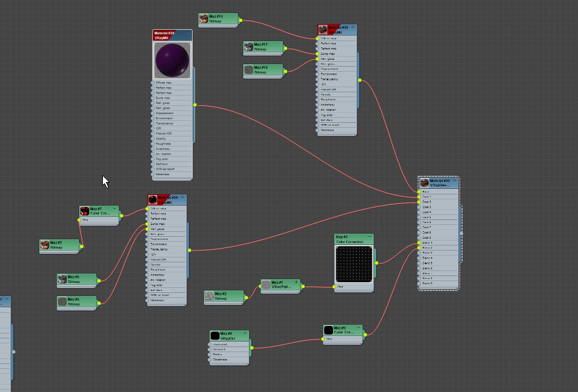The image size is (578, 392).
Task: Select the Map #5 Bitmap node thumbnail
Action: pyautogui.click(x=45, y=245)
